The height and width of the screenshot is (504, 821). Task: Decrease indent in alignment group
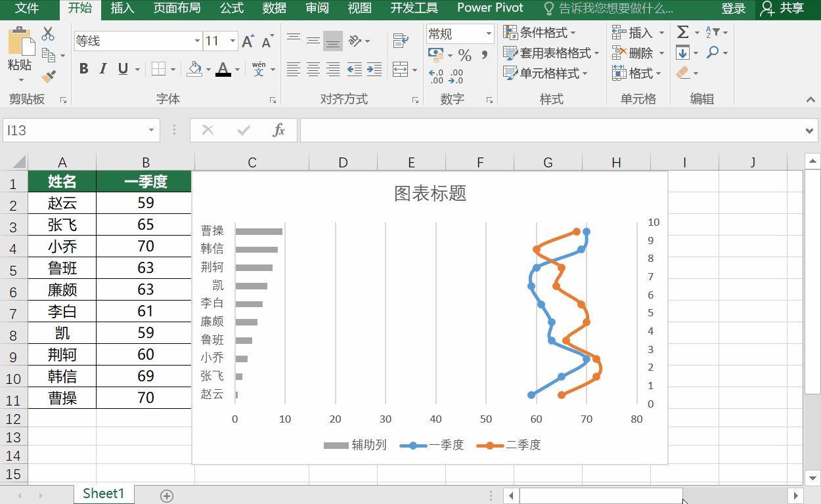[x=355, y=68]
